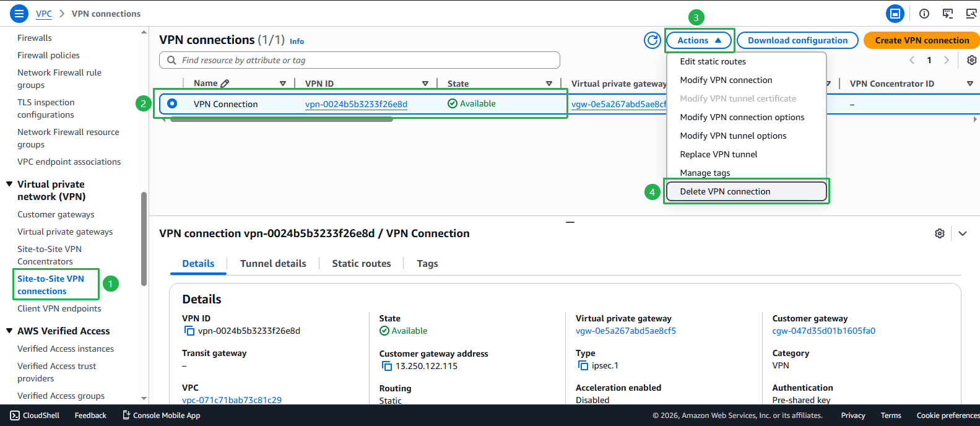Click the help info circle icon

(924, 13)
